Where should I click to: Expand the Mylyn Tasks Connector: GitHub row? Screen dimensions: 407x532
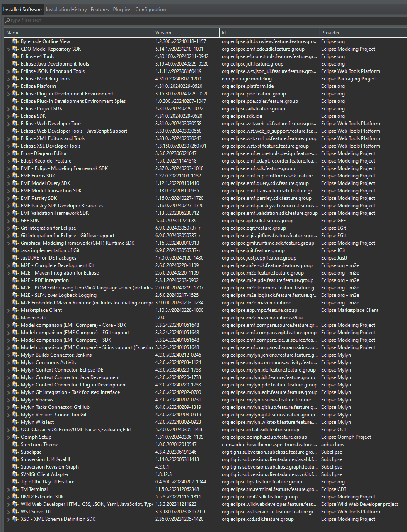point(8,407)
